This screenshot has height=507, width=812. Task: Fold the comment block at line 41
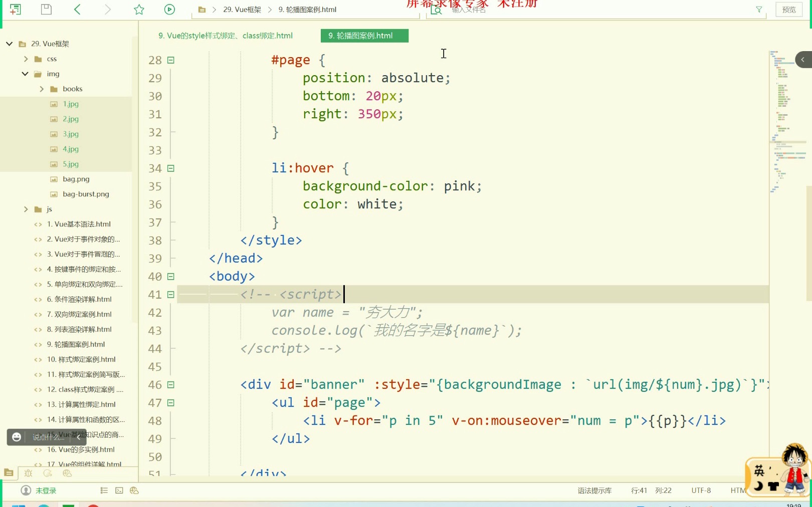tap(170, 295)
